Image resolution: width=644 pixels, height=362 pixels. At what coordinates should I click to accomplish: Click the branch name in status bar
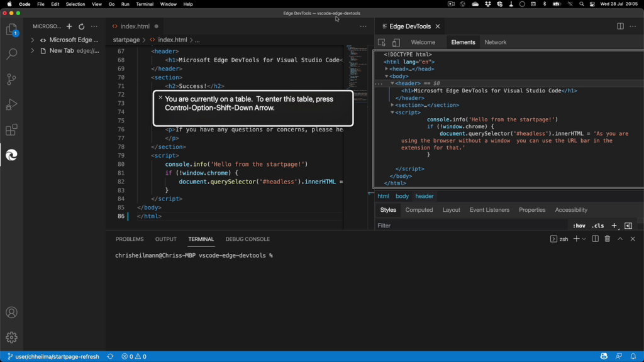53,356
